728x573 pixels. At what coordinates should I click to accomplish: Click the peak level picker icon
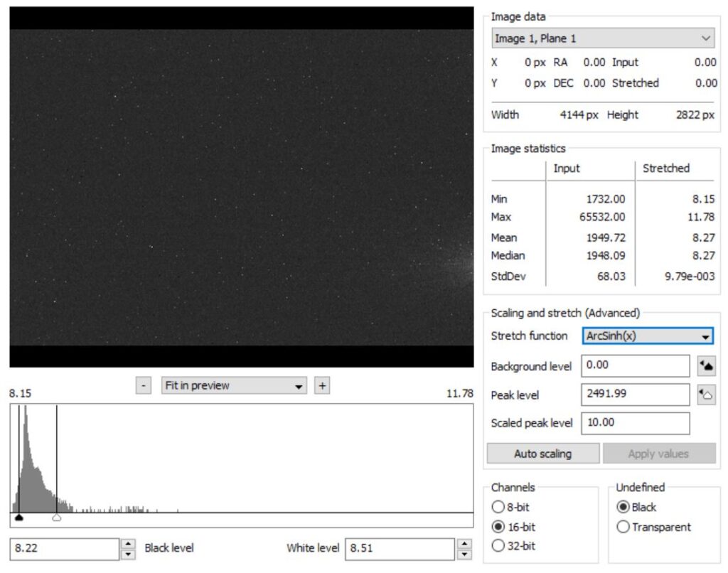coord(706,395)
